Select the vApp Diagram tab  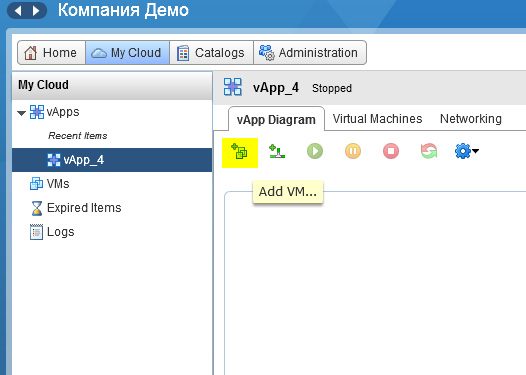[x=276, y=119]
